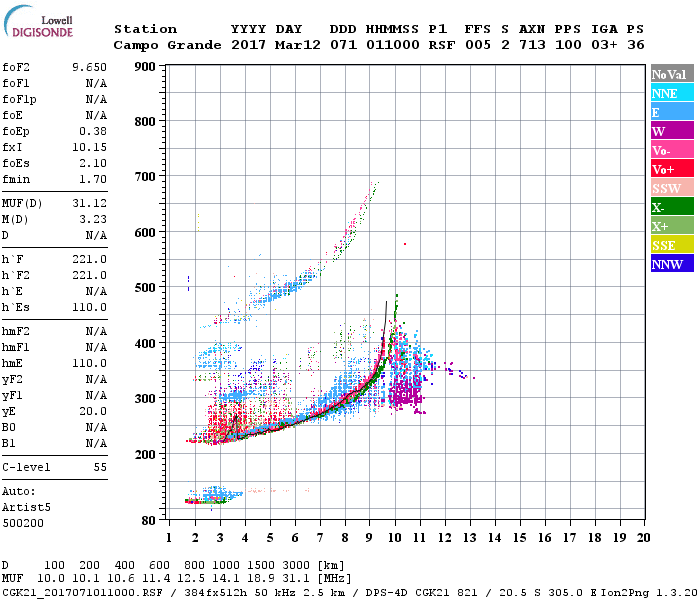This screenshot has width=700, height=600.
Task: Click the Mar12 date in header
Action: [297, 45]
